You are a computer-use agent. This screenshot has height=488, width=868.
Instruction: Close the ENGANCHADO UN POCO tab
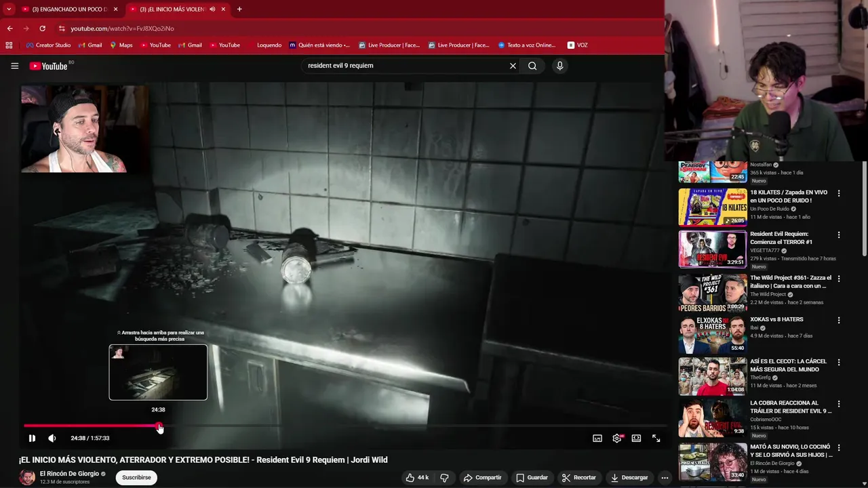[115, 9]
